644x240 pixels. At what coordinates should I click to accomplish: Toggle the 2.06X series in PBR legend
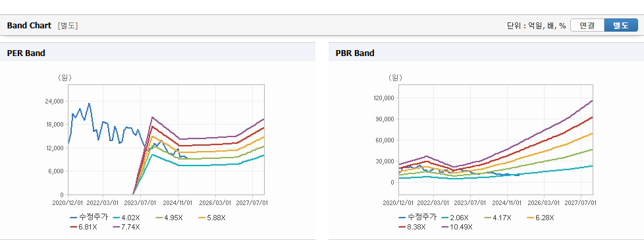[456, 218]
